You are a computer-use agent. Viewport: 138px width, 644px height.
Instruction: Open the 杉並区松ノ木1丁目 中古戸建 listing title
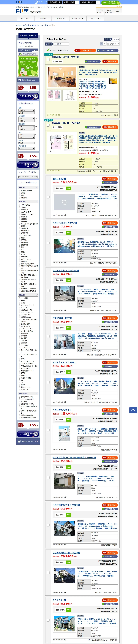tap(65, 57)
